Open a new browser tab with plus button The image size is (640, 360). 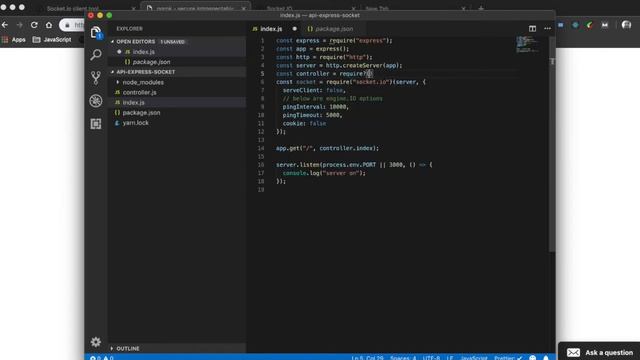pos(481,8)
